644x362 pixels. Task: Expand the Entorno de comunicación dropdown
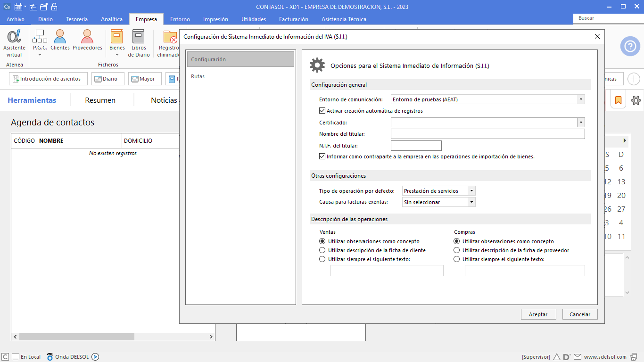click(x=581, y=99)
